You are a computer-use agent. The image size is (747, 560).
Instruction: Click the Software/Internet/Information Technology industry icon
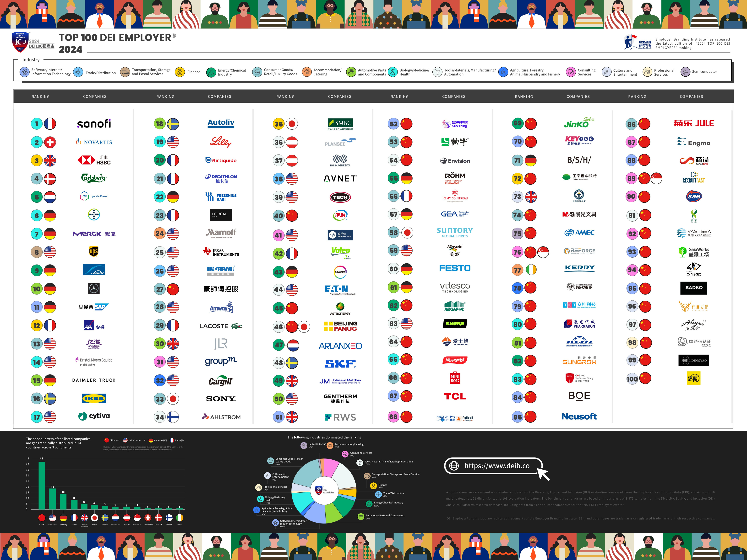point(24,72)
